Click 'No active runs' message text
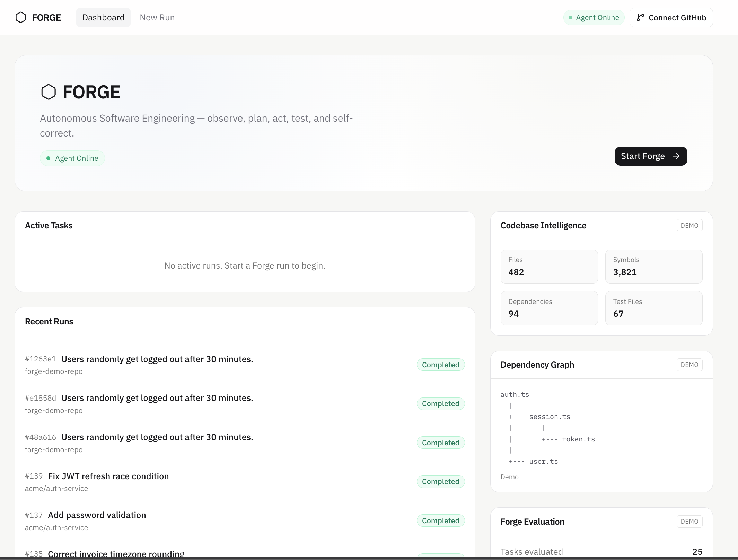The width and height of the screenshot is (738, 560). click(x=245, y=265)
